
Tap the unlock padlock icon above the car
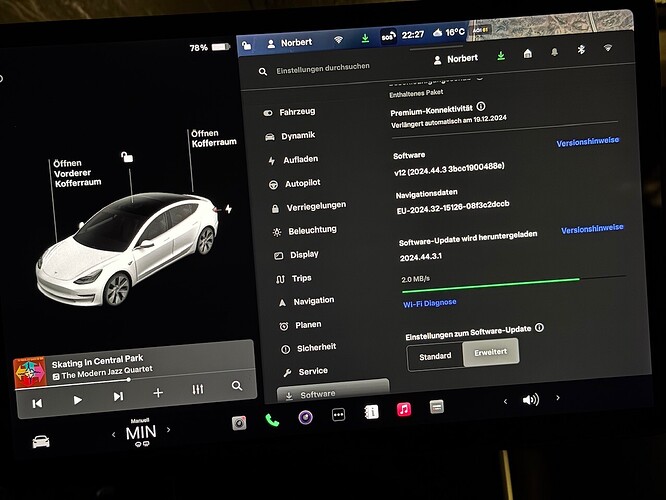click(127, 157)
